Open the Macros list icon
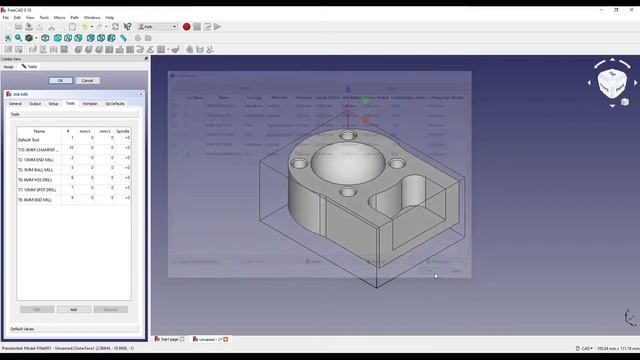Screen dimensions: 640x360 [207, 27]
